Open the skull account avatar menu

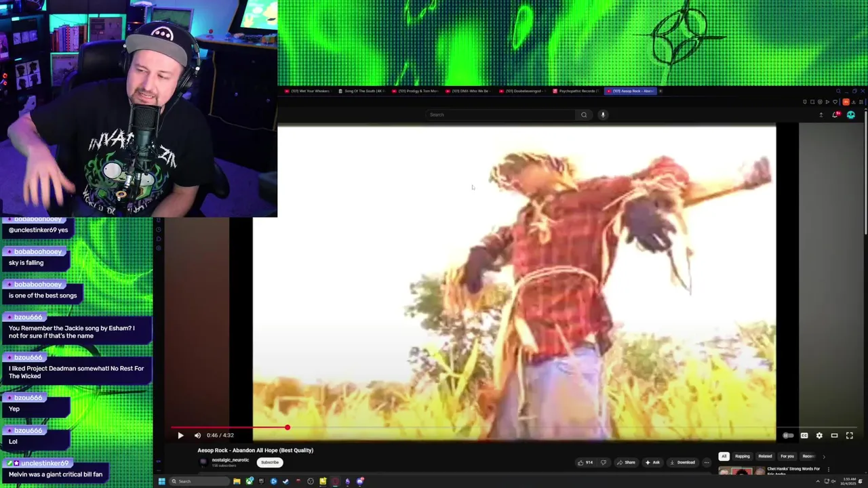tap(851, 115)
